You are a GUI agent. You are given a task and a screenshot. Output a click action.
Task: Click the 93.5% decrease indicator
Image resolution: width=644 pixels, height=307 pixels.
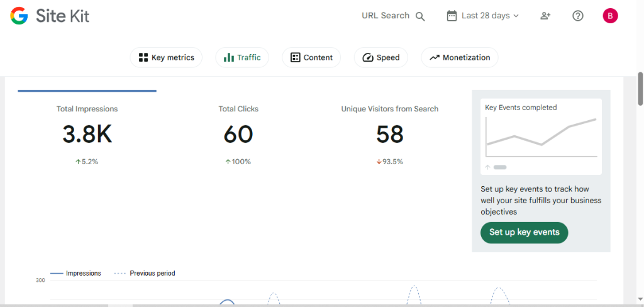(390, 162)
